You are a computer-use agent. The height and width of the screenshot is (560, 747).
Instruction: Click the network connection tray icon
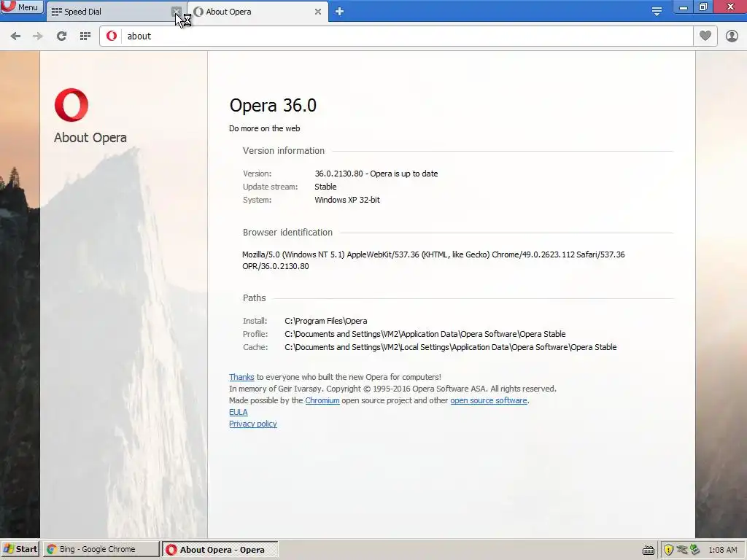[682, 550]
